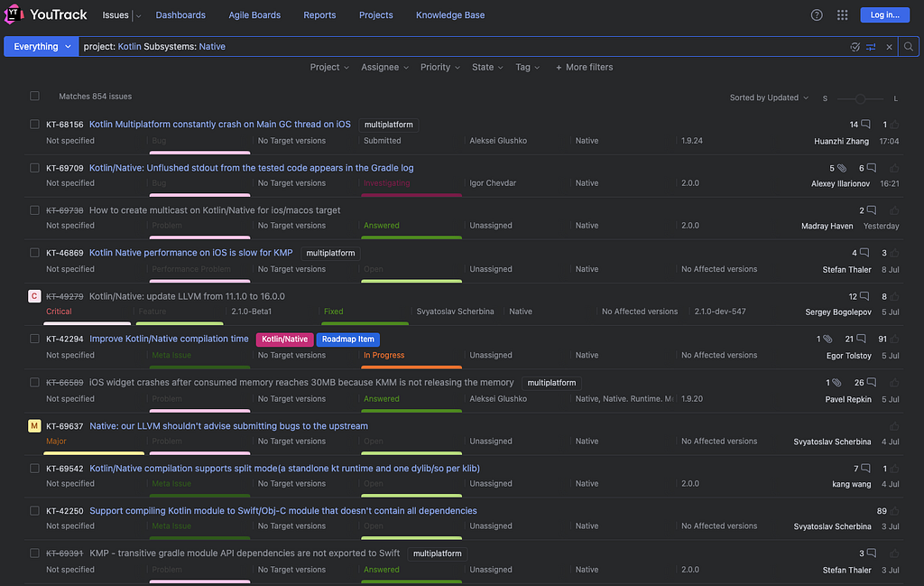This screenshot has height=586, width=924.
Task: Select checkbox for issue KT-68156
Action: click(35, 124)
